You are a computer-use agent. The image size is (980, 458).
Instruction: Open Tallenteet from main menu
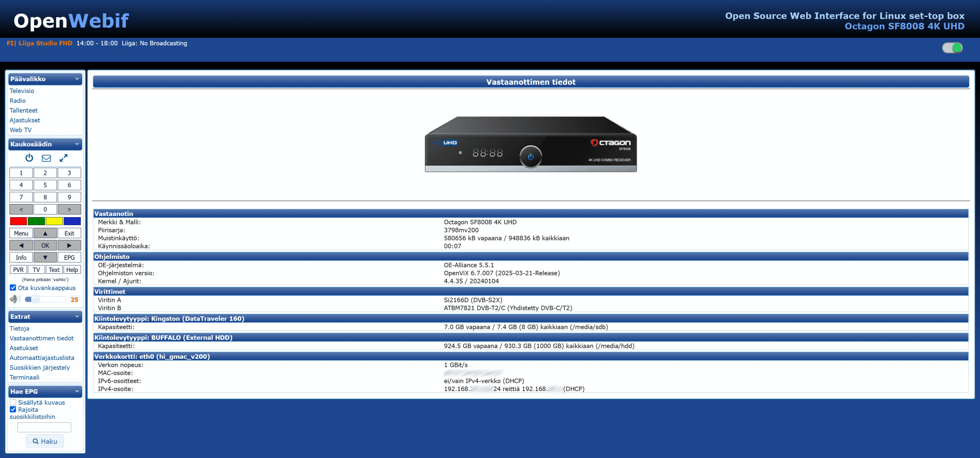(x=24, y=111)
